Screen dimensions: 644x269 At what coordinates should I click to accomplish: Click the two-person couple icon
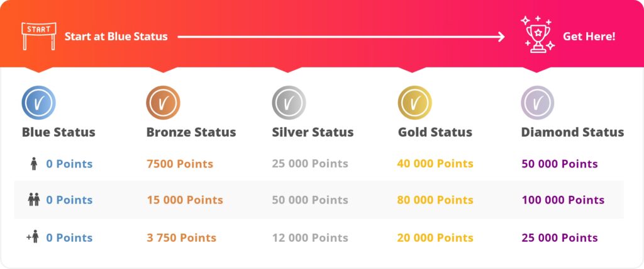(x=34, y=200)
